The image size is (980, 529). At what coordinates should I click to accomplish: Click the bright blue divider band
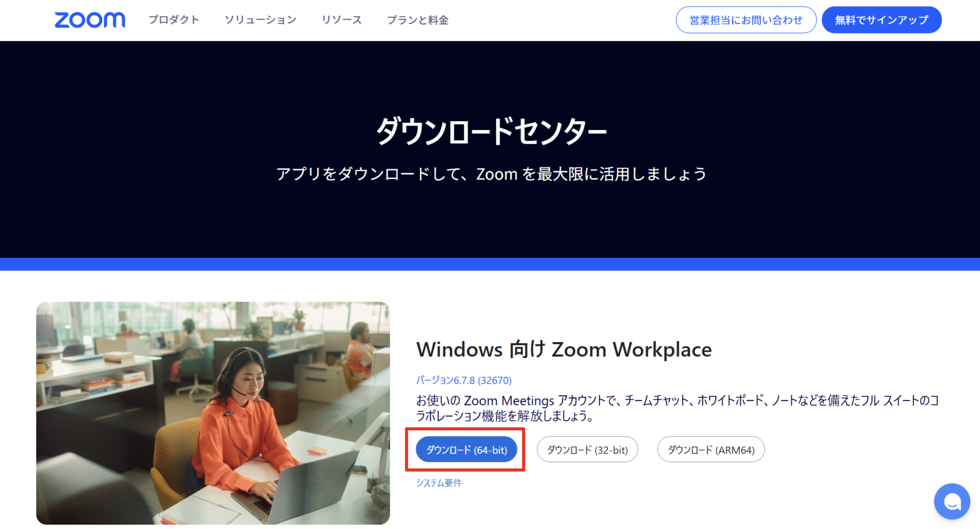click(x=490, y=264)
